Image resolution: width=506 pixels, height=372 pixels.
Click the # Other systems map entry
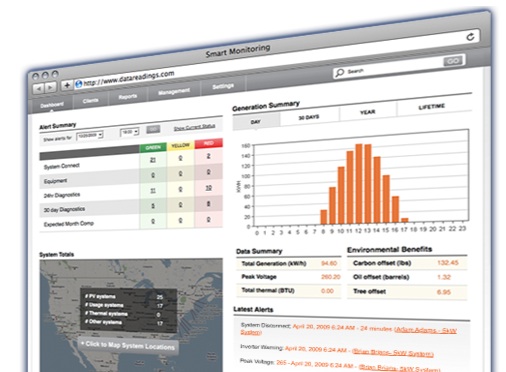pyautogui.click(x=103, y=322)
